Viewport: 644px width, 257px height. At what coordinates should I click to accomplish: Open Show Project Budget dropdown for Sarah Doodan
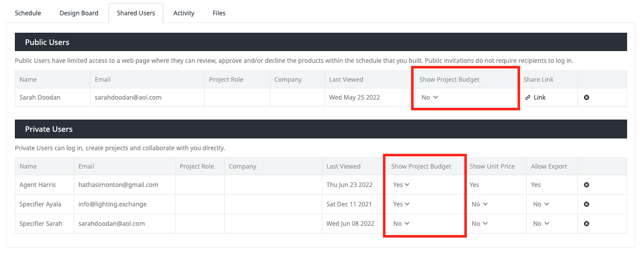pos(430,98)
